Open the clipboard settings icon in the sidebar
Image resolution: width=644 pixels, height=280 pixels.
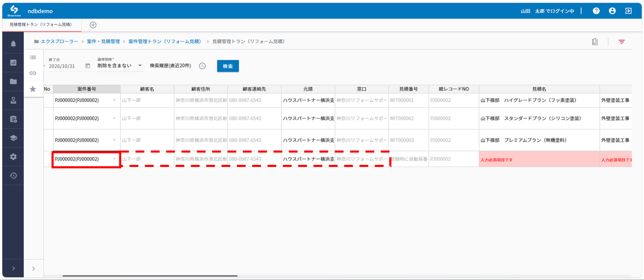tap(13, 119)
